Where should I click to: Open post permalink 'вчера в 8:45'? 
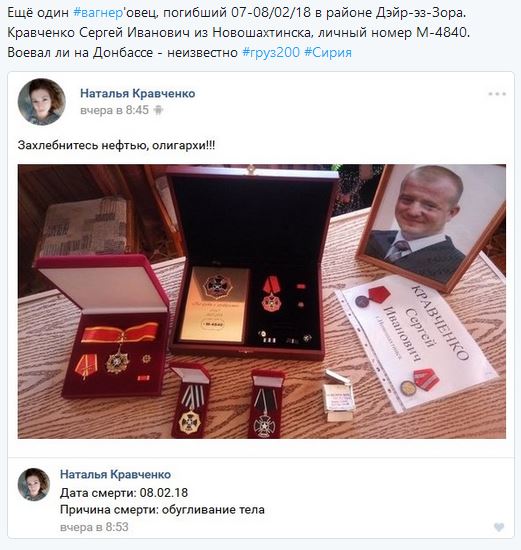coord(114,110)
